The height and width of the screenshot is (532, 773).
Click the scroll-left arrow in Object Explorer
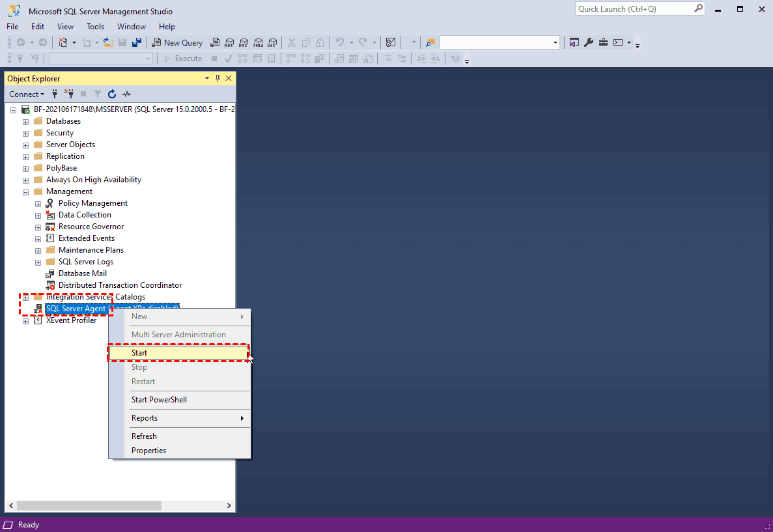point(11,506)
